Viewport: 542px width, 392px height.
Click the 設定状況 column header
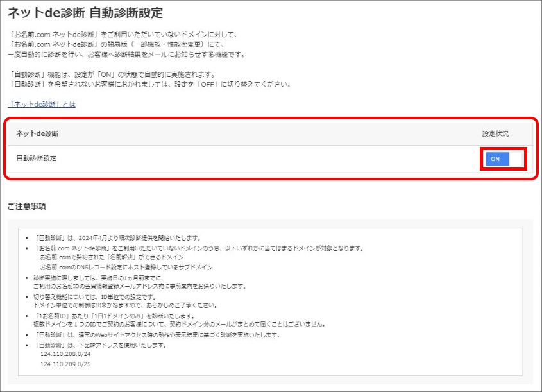tap(495, 134)
